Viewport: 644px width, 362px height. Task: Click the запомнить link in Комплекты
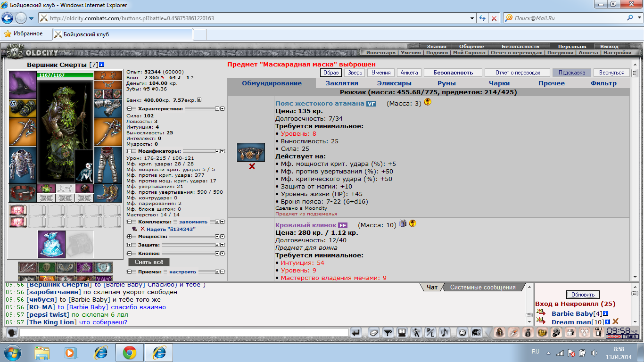pos(193,222)
